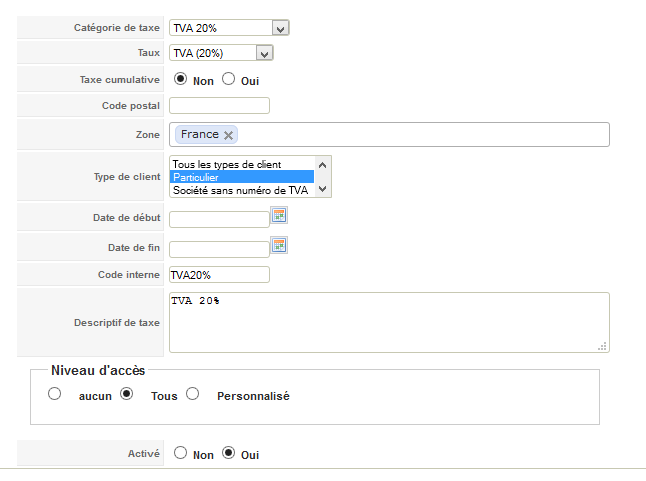
Task: Focus the Code postal field
Action: point(219,106)
